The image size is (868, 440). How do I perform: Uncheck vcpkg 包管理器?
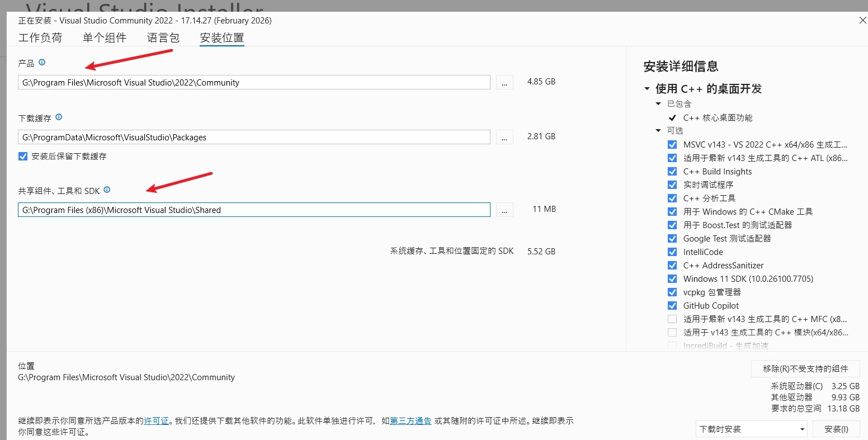(672, 292)
